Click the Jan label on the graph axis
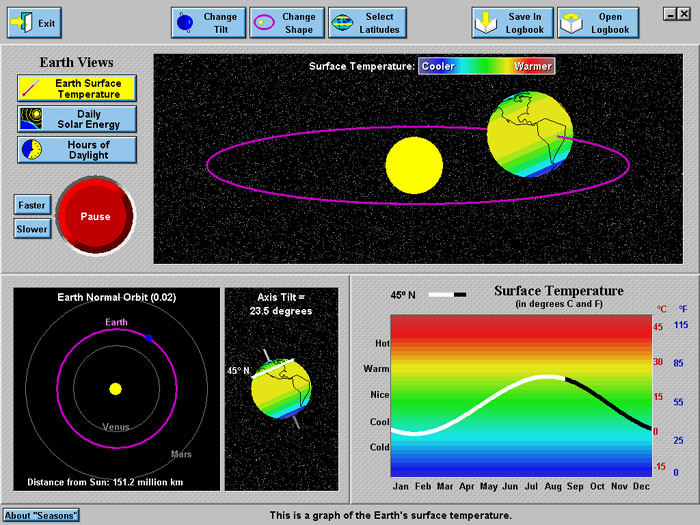700x525 pixels. coord(400,486)
